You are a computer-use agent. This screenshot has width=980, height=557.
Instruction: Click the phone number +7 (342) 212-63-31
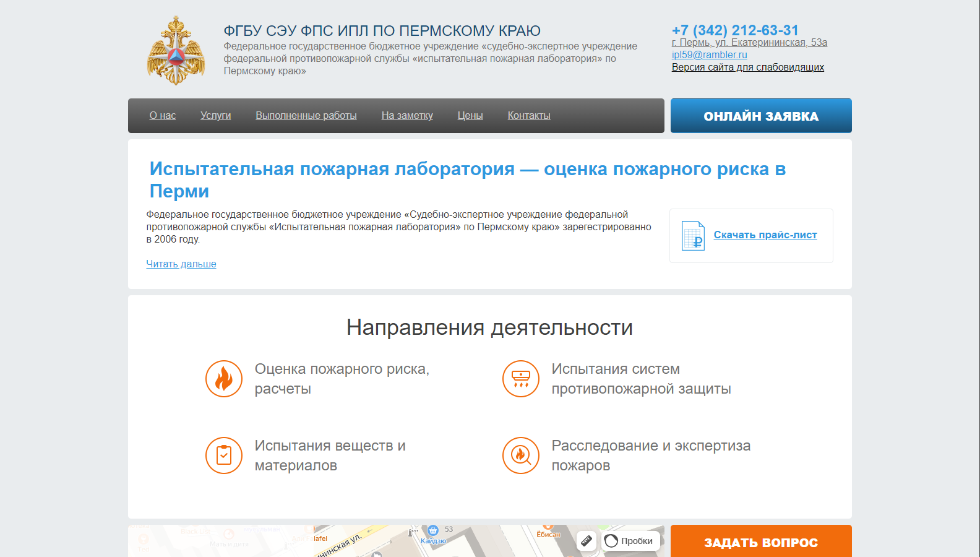735,30
